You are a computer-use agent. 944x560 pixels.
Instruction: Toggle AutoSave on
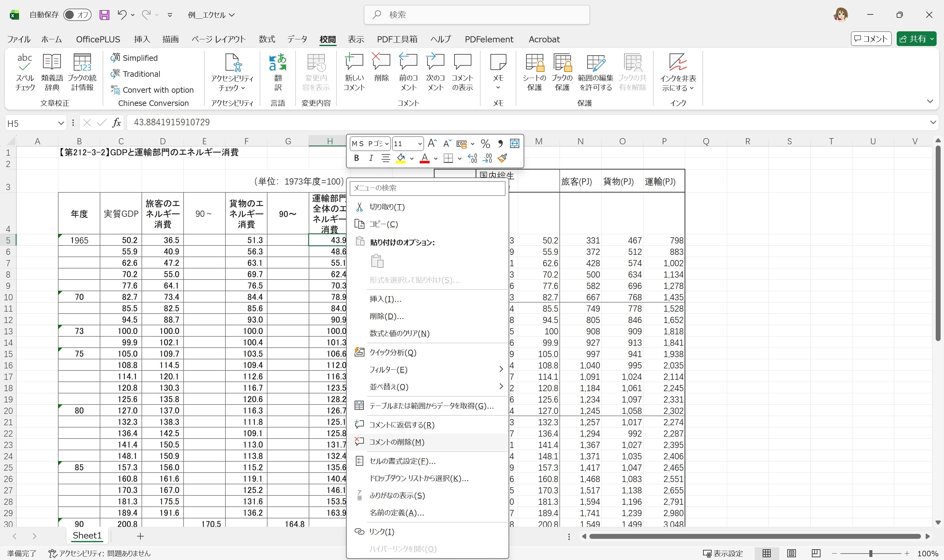(x=77, y=14)
